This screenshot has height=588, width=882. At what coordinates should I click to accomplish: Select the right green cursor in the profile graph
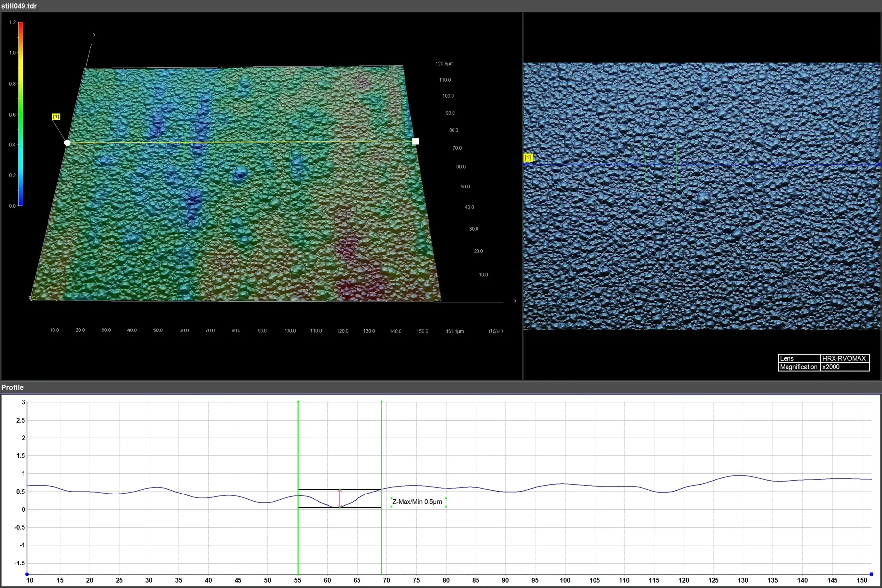(381, 441)
